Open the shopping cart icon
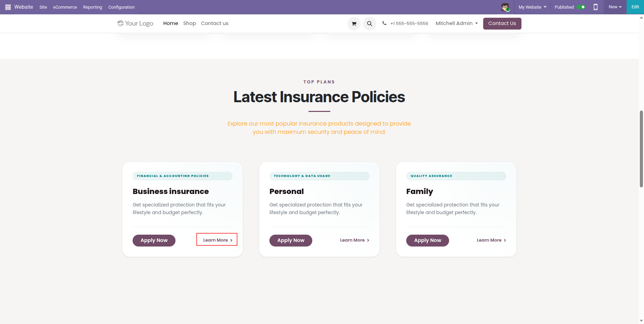644x324 pixels. pos(354,24)
